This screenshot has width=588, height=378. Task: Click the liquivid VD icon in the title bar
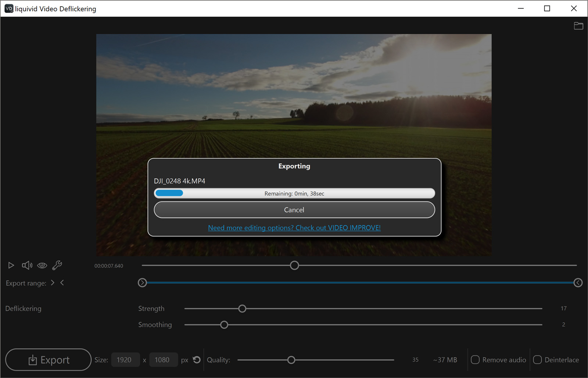click(x=8, y=8)
